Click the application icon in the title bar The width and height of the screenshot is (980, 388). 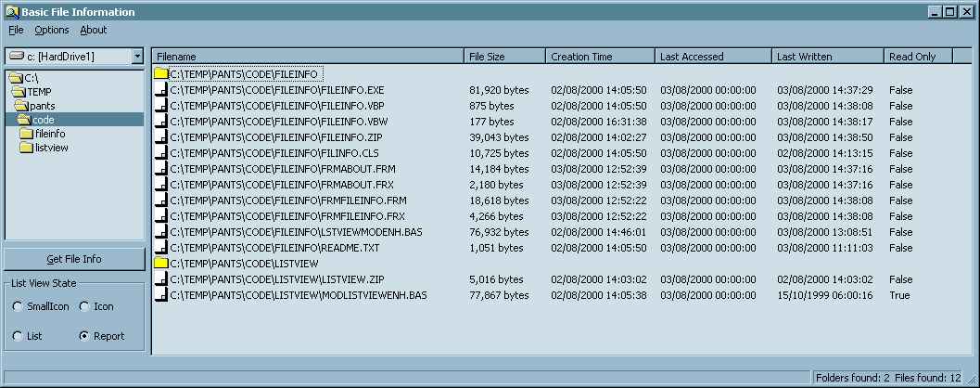[11, 12]
